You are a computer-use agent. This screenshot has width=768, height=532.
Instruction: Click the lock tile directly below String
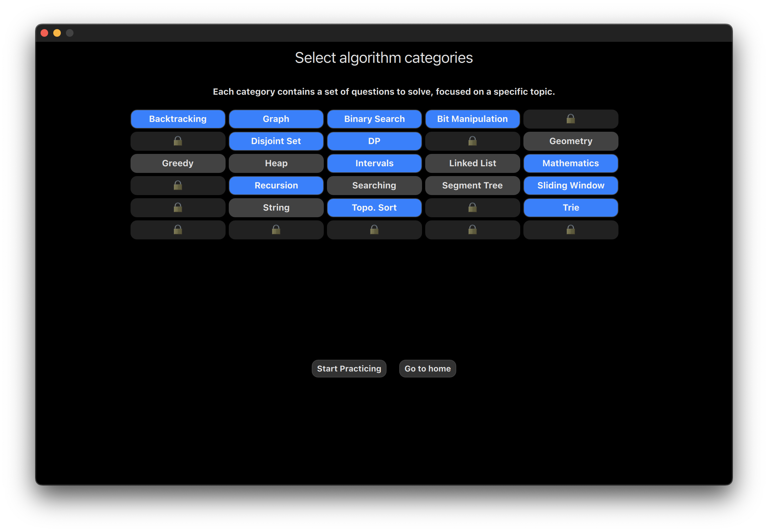coord(276,230)
